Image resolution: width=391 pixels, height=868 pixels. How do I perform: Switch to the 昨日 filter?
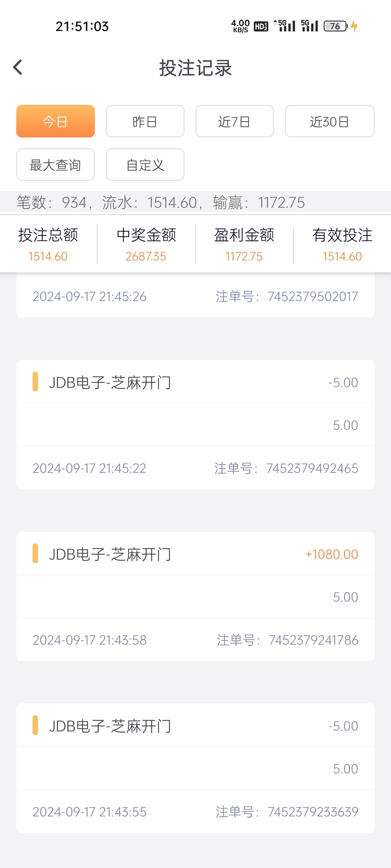(x=145, y=122)
